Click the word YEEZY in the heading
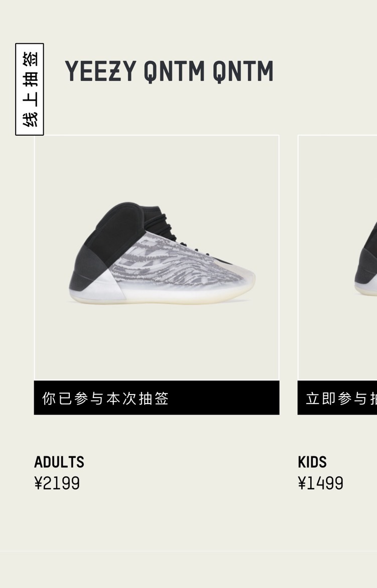The height and width of the screenshot is (588, 377). coord(100,71)
